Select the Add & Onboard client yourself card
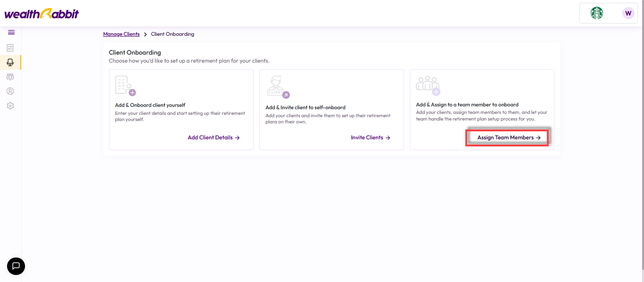 pyautogui.click(x=181, y=110)
